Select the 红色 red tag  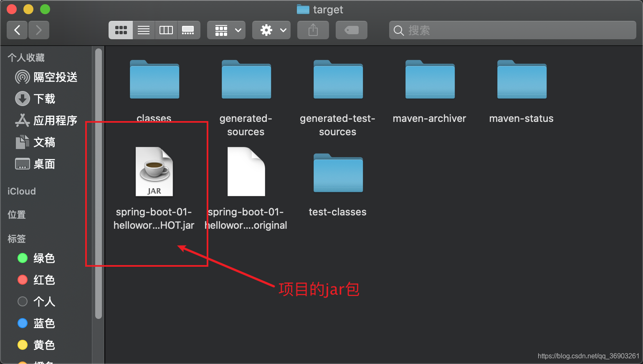[x=36, y=280]
